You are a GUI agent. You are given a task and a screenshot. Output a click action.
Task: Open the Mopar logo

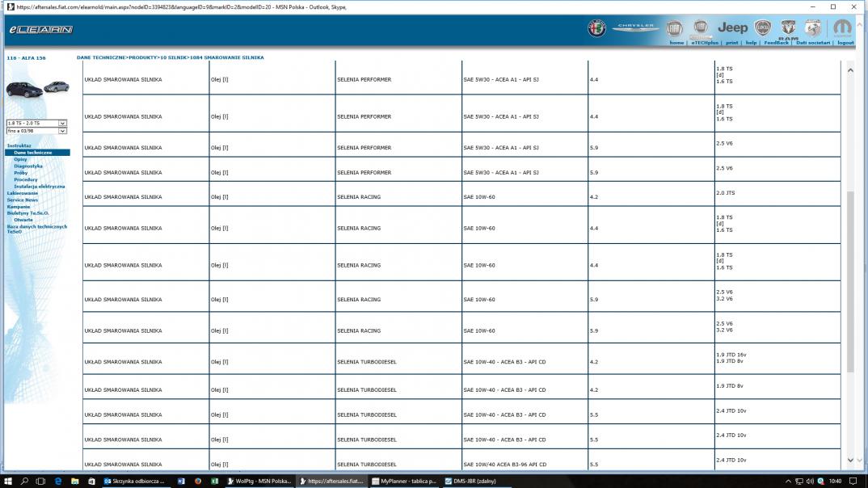coord(842,27)
